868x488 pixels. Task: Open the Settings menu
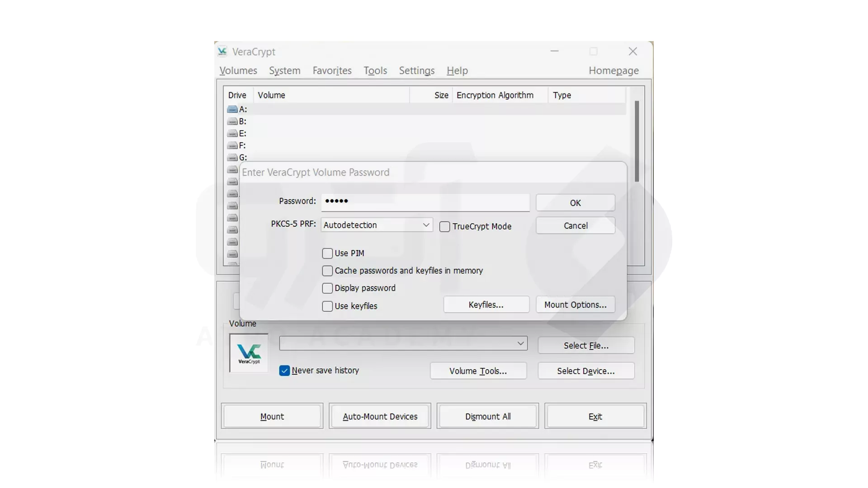[417, 70]
